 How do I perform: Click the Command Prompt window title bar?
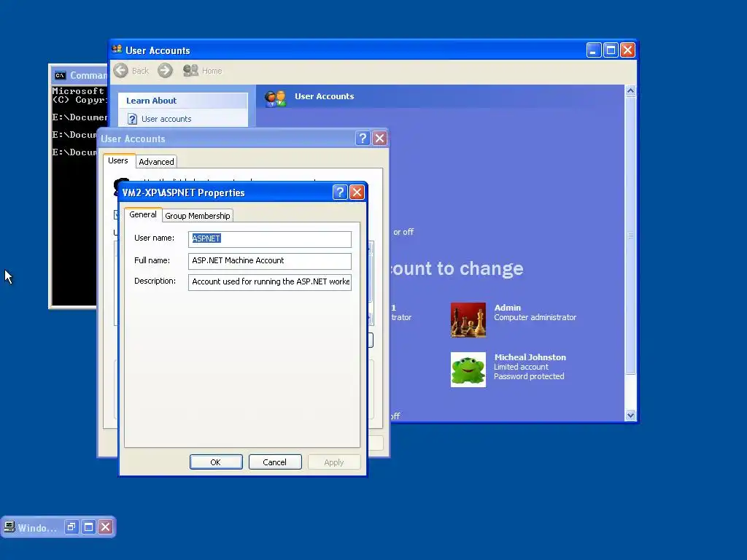[79, 75]
